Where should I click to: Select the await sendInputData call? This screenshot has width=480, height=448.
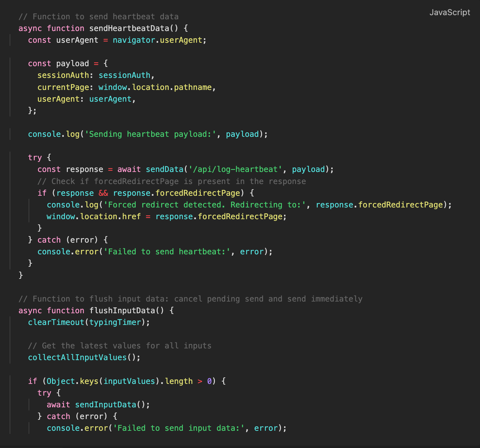[98, 405]
